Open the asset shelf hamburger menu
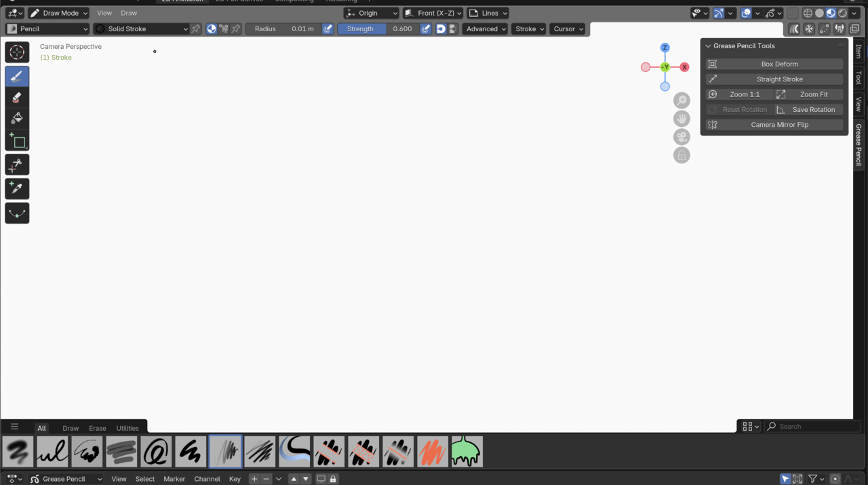 coord(14,427)
